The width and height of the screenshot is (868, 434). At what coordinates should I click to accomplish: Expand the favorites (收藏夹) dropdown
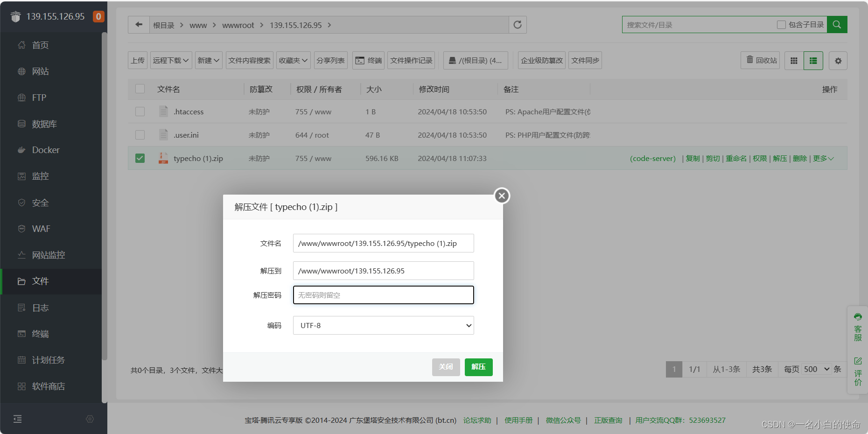(294, 60)
